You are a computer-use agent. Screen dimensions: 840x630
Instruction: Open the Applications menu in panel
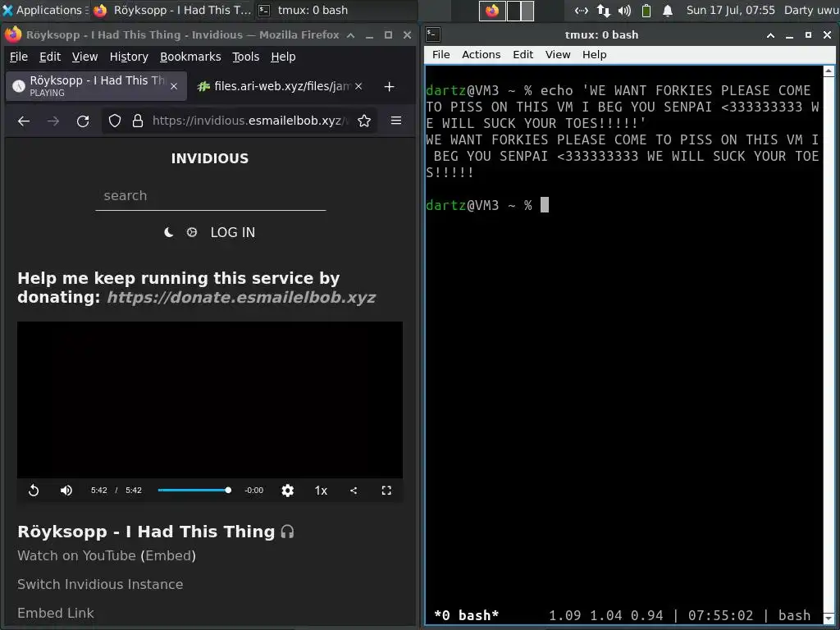45,10
